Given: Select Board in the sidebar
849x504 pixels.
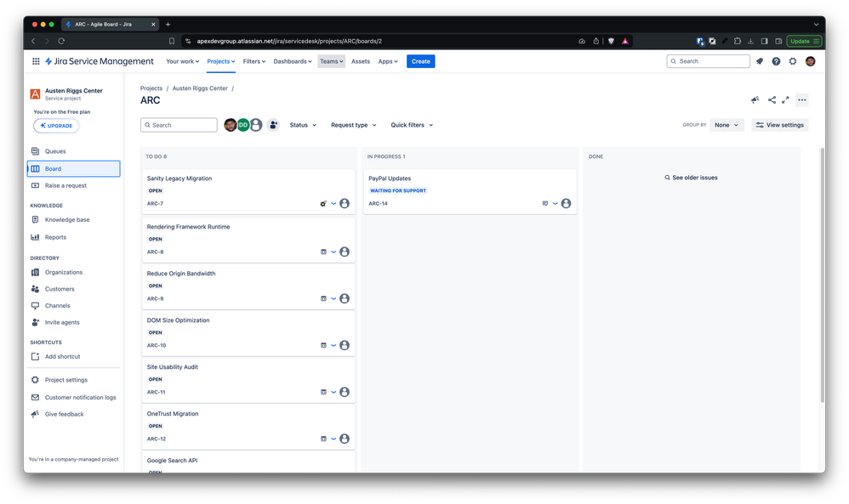Looking at the screenshot, I should [x=74, y=169].
